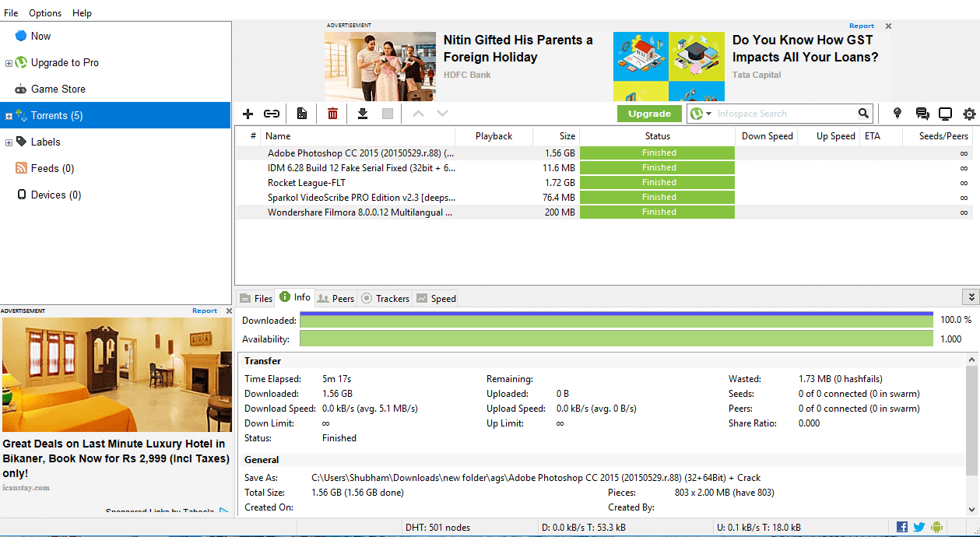Sort by the Status column header
The width and height of the screenshot is (980, 537).
pyautogui.click(x=658, y=135)
